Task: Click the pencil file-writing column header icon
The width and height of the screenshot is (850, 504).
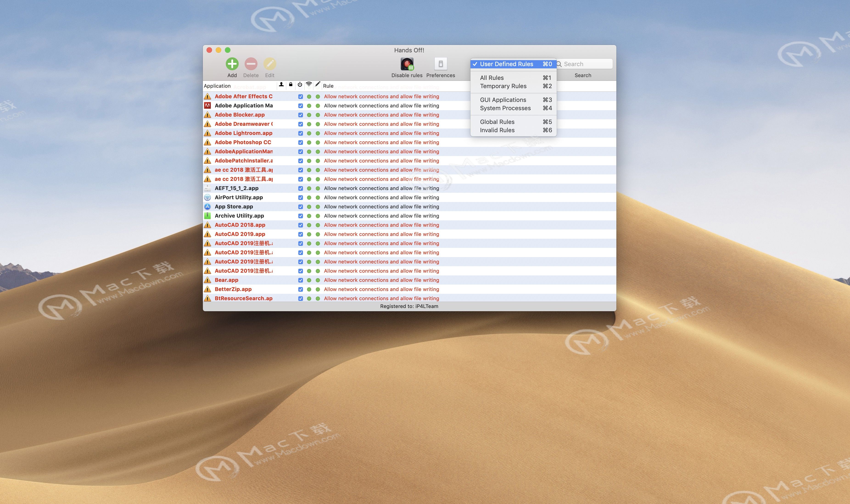Action: [x=318, y=84]
